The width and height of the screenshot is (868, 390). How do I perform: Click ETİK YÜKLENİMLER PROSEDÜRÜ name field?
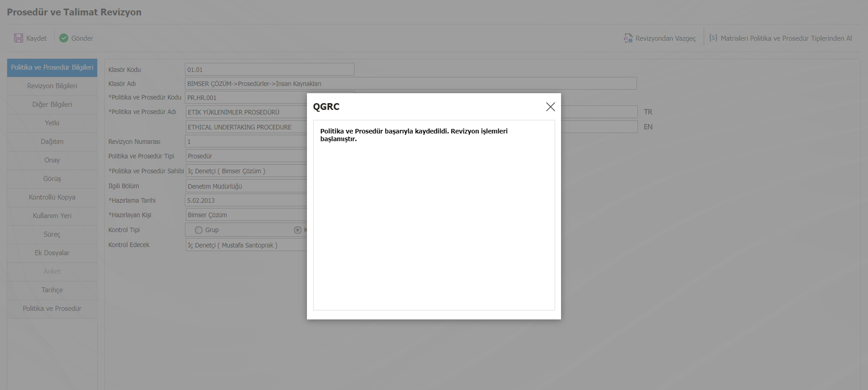pos(246,112)
